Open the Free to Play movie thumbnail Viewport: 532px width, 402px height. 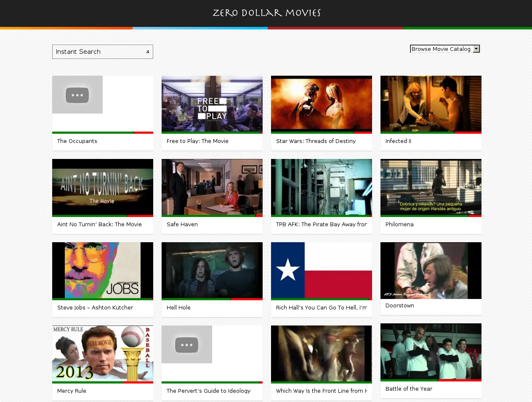tap(212, 104)
